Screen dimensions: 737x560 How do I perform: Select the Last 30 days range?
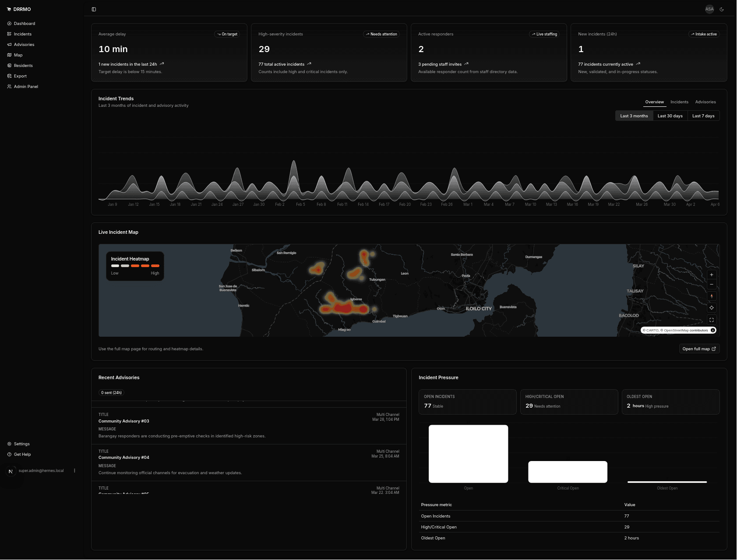click(670, 116)
